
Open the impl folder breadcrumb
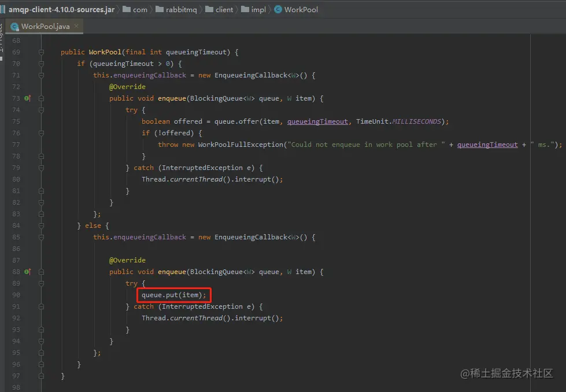[258, 10]
